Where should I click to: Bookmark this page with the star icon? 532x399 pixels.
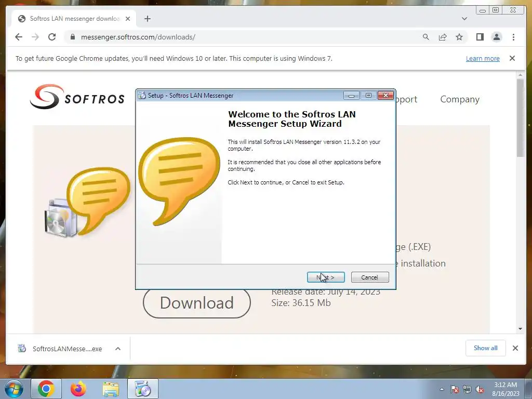click(x=459, y=37)
